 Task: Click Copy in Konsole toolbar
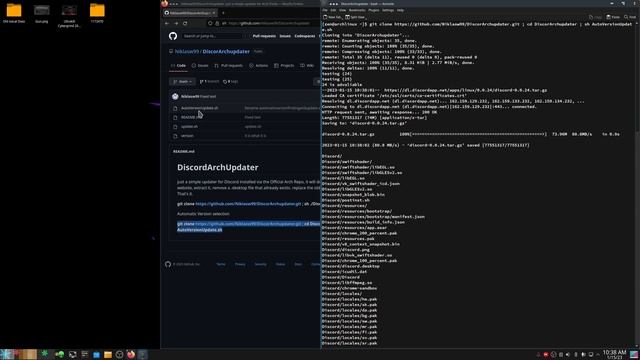[x=596, y=17]
